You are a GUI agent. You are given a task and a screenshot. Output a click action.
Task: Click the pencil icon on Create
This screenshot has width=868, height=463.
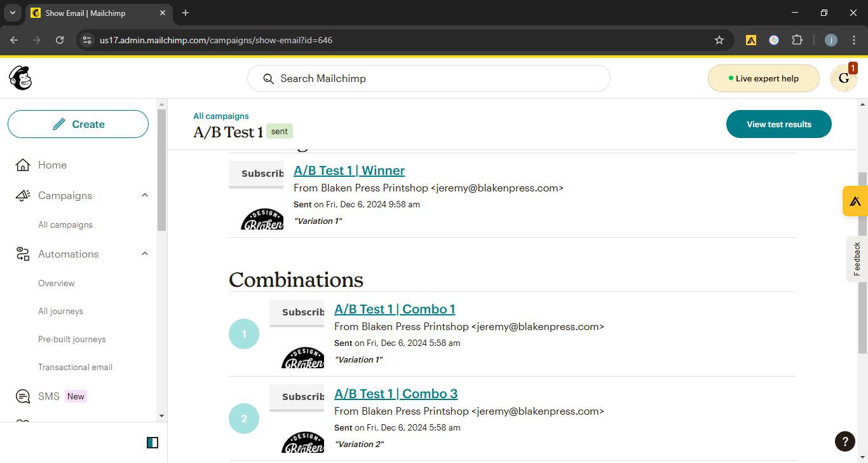pyautogui.click(x=59, y=124)
